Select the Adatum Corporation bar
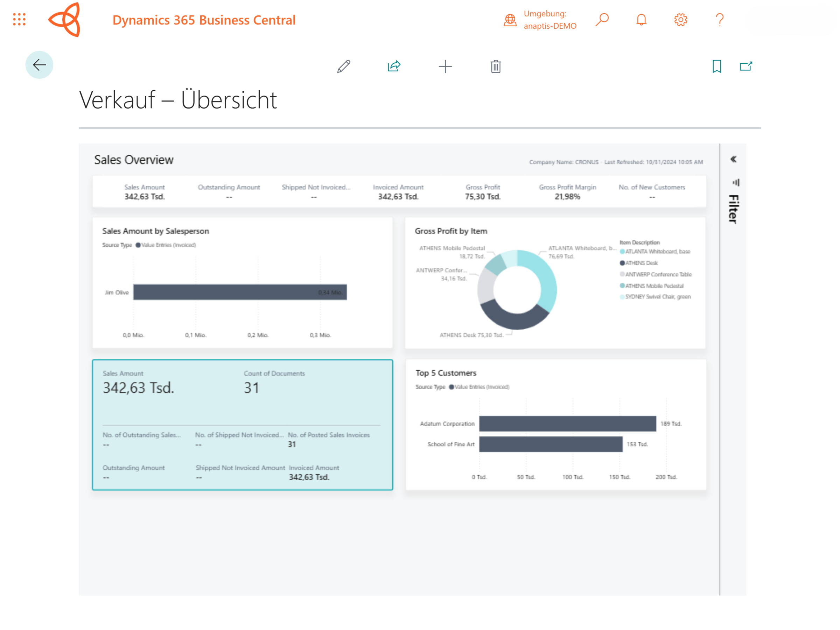 [567, 423]
